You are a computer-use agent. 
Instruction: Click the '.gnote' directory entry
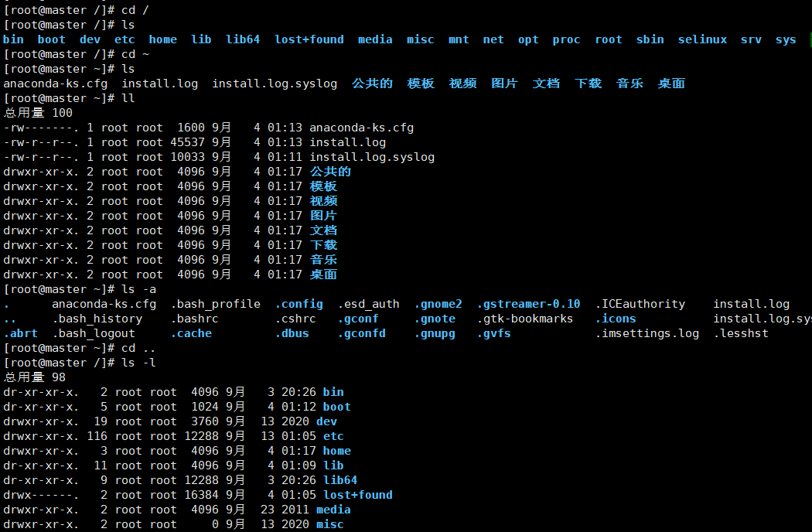pyautogui.click(x=435, y=319)
